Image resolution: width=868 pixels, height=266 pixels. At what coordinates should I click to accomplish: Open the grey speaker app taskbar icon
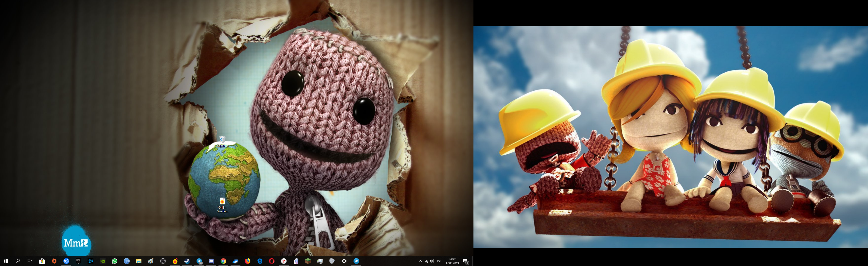coord(332,261)
